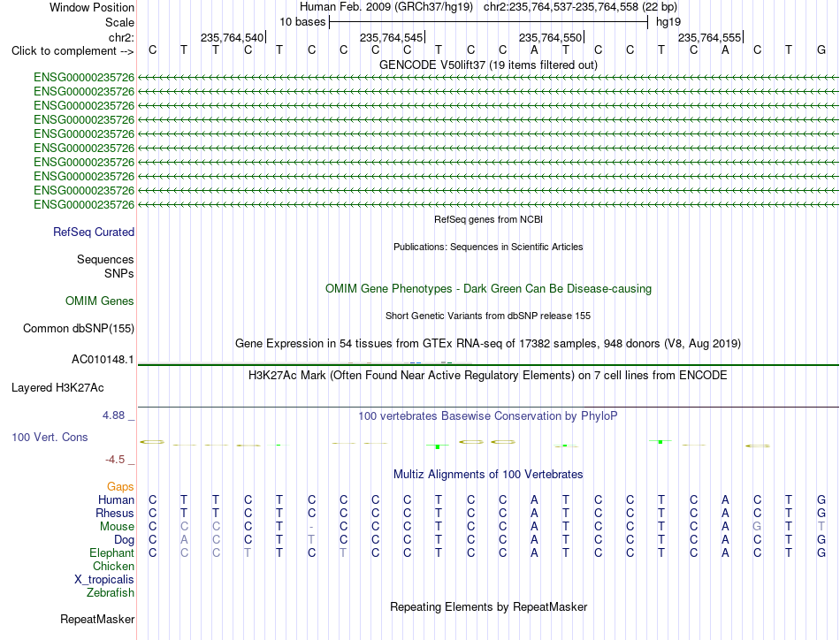Screen dimensions: 840x640
Task: Open the OMIM Gene Phenotypes track title
Action: [x=488, y=289]
